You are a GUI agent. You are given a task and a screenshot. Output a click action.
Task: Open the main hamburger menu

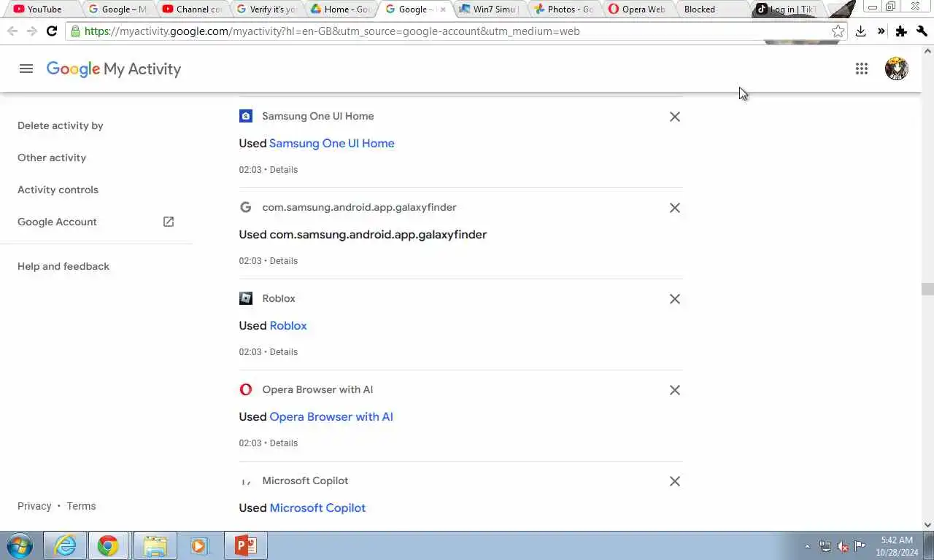[26, 69]
